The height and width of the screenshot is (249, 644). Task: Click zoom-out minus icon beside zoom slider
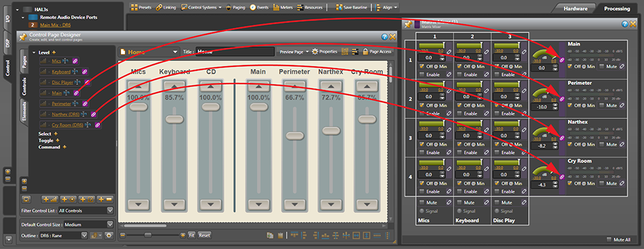tap(122, 235)
